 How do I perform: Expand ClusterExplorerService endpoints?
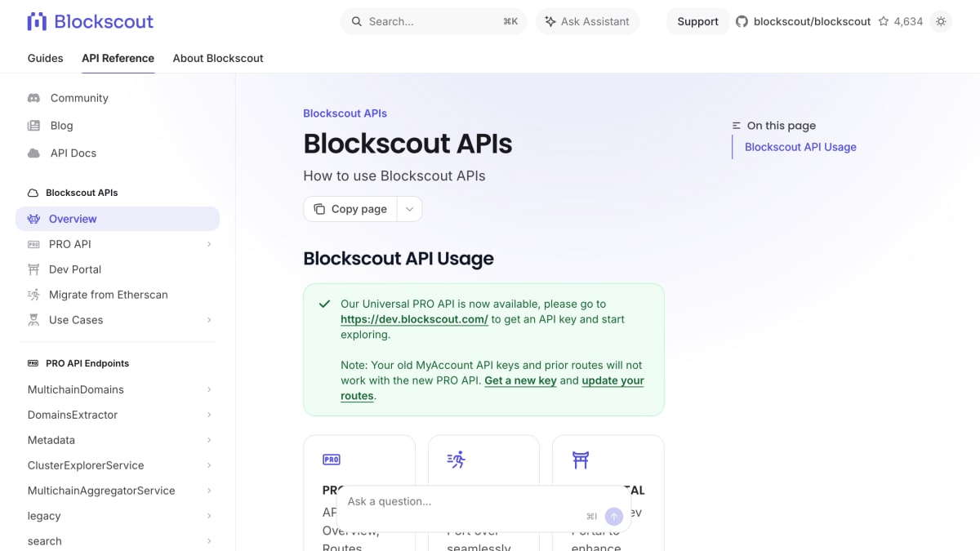[x=209, y=465]
